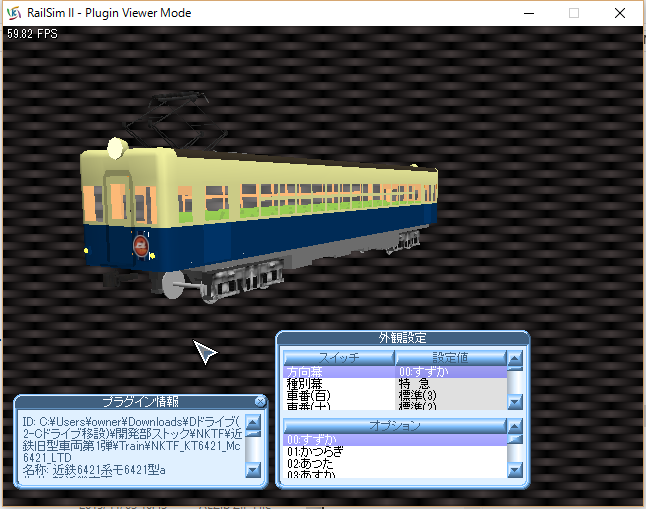646x509 pixels.
Task: Click the 設定値 column header
Action: point(451,358)
